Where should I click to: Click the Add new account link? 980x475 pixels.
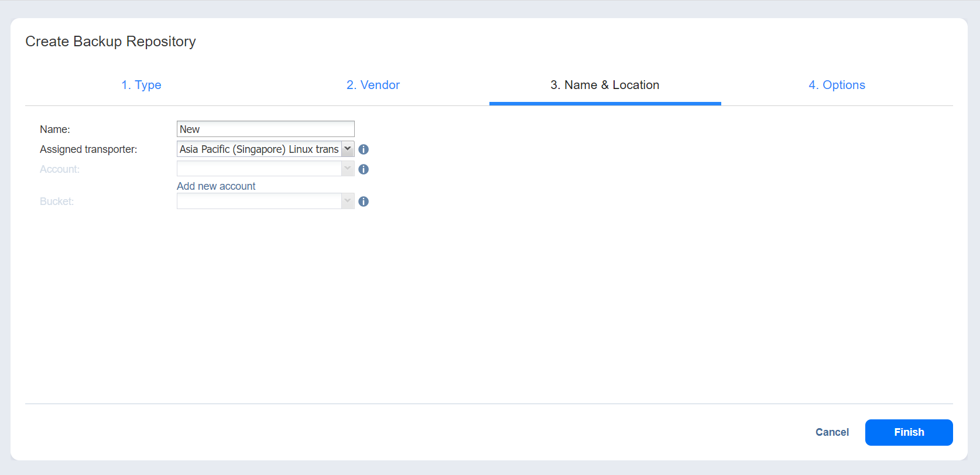pos(216,186)
